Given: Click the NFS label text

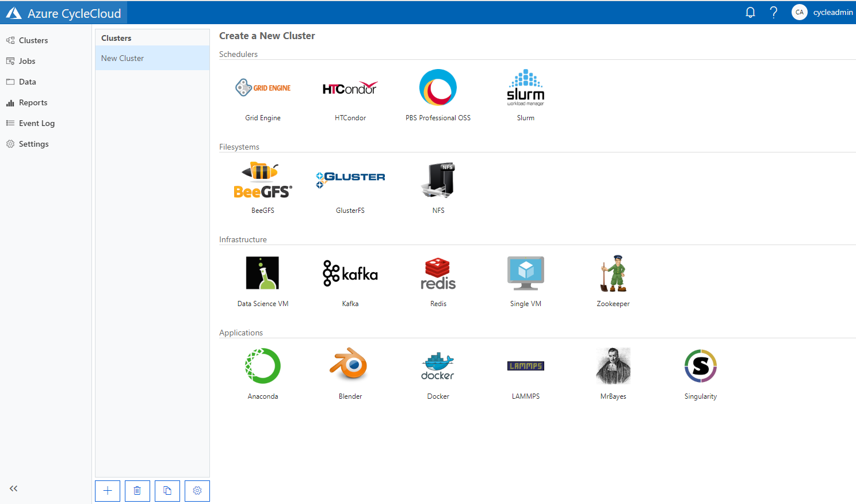Looking at the screenshot, I should [438, 211].
